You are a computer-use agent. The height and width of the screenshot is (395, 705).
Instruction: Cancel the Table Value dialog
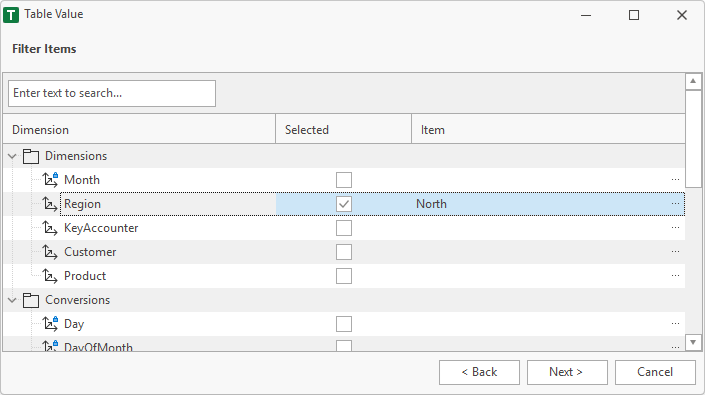[x=655, y=372]
